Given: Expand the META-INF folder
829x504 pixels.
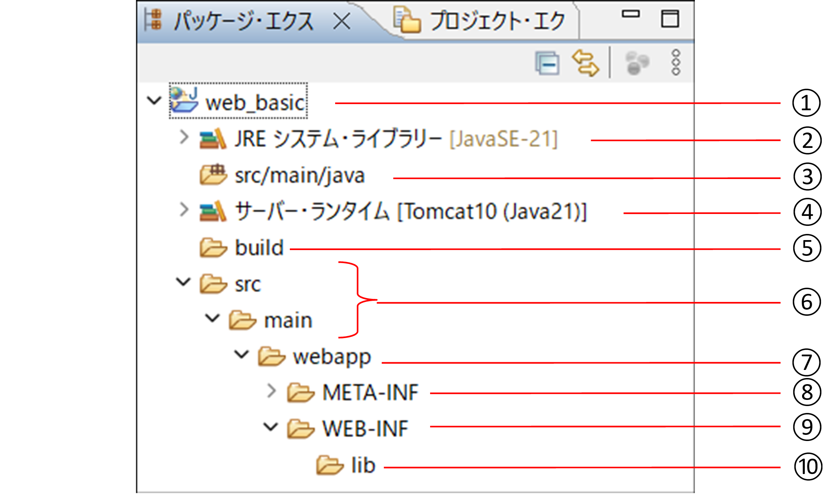Looking at the screenshot, I should (x=271, y=391).
